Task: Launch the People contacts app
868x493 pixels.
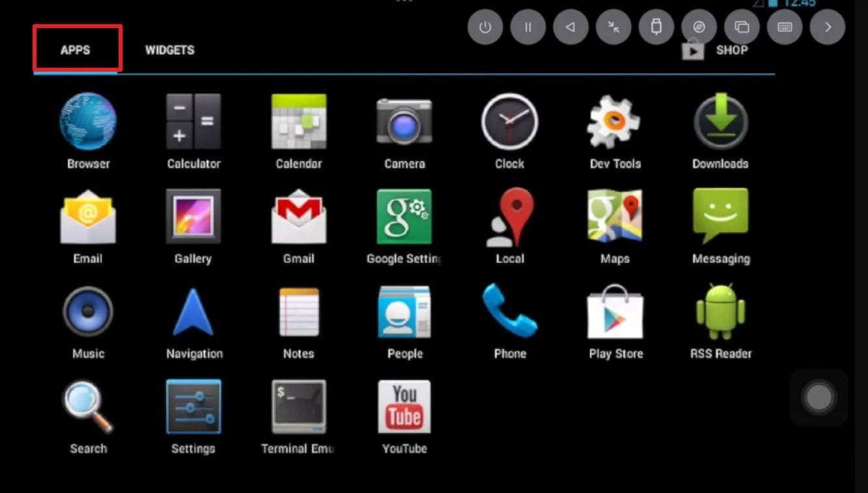Action: pos(404,312)
